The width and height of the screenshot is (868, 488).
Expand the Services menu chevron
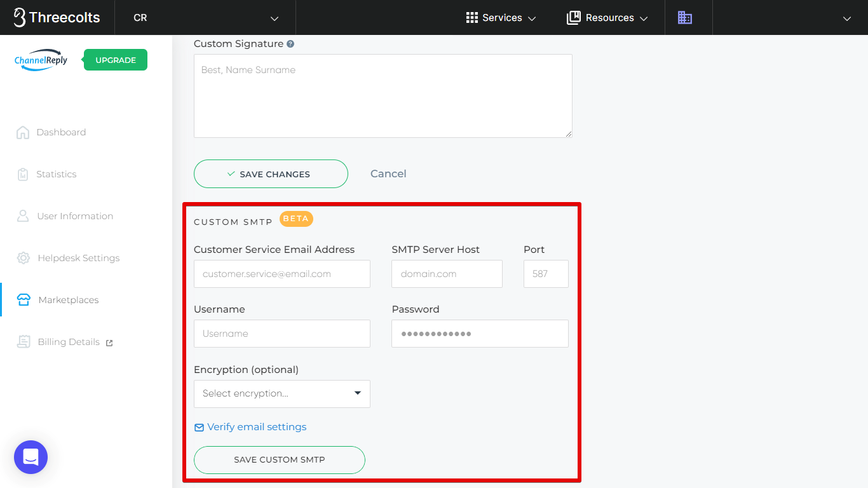tap(532, 18)
